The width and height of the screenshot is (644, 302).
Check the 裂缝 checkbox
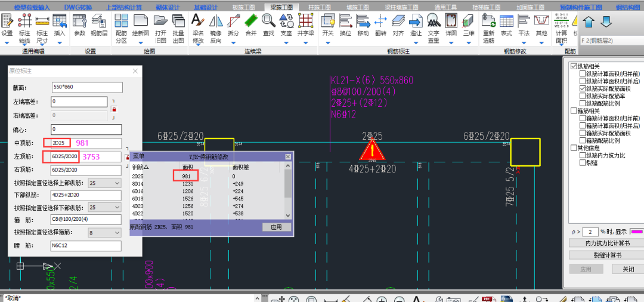(x=583, y=162)
